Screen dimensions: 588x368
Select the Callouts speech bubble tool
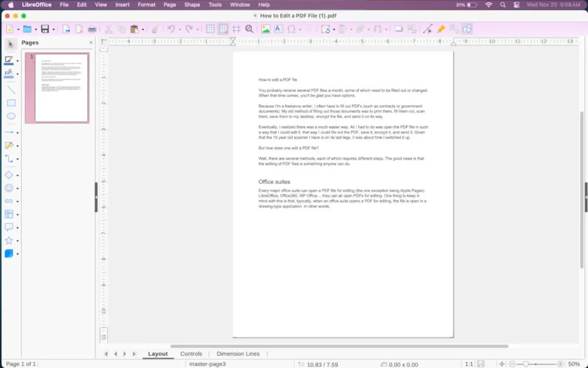click(x=9, y=227)
